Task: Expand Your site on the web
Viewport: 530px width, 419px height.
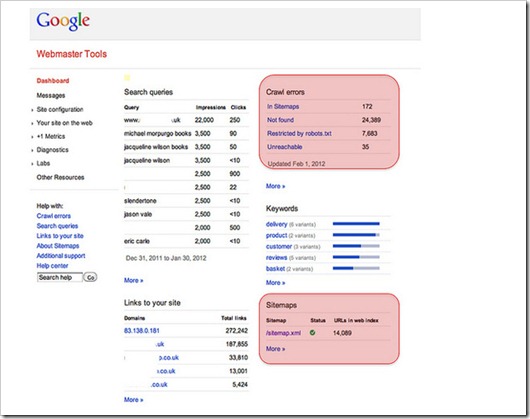Action: [64, 123]
